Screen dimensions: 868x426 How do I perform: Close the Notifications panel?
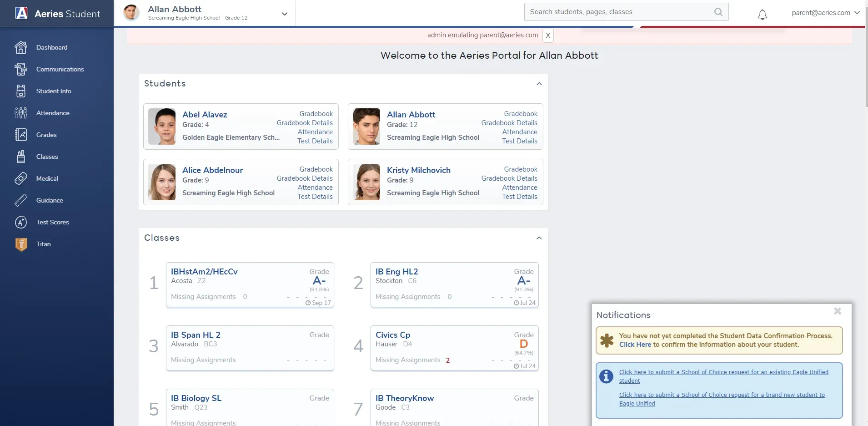coord(838,311)
